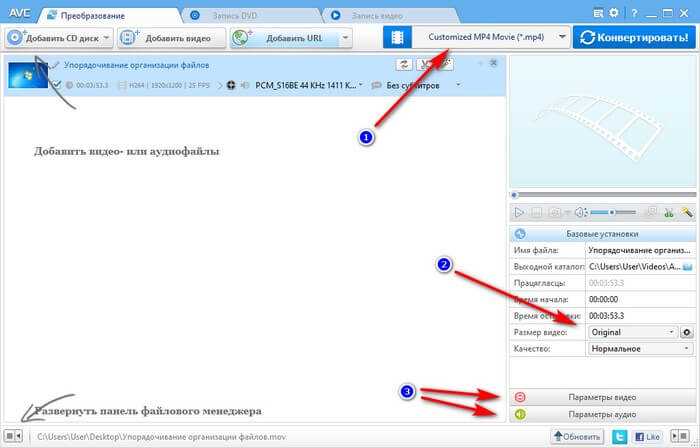Click the Twitter bird icon
This screenshot has width=700, height=448.
(x=620, y=436)
